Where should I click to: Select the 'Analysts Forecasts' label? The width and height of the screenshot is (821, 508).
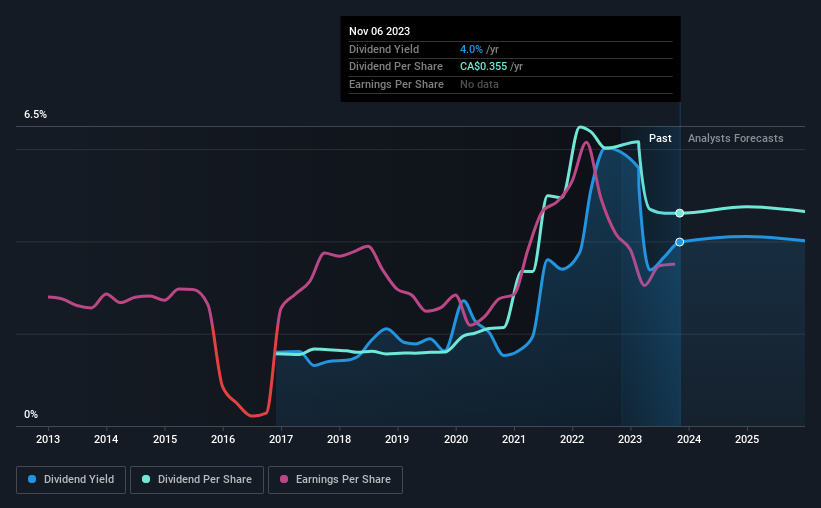pos(736,138)
